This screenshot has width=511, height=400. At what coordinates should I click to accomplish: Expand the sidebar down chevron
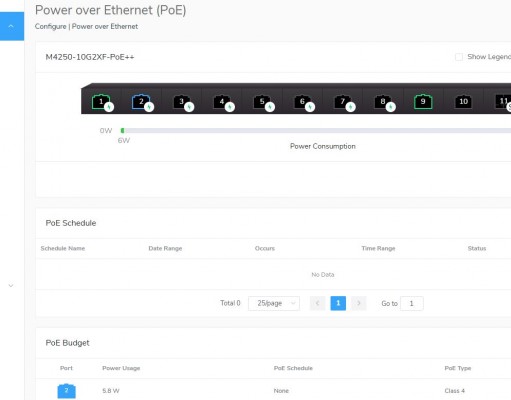[x=11, y=286]
